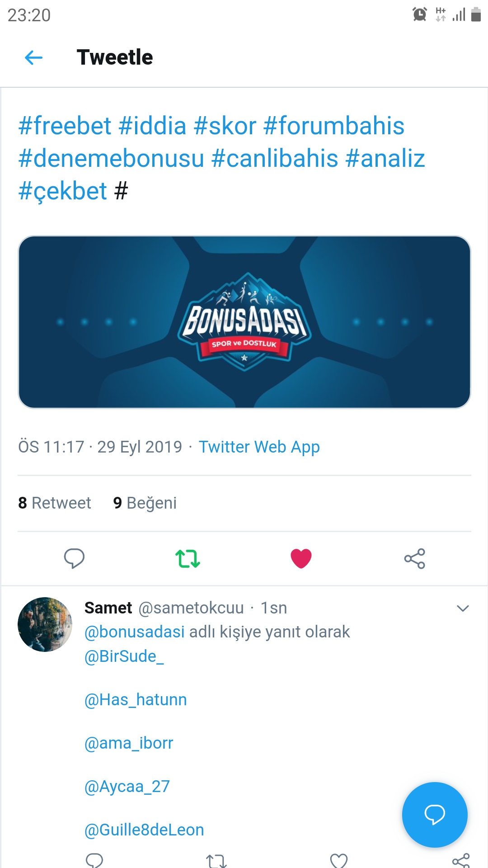The image size is (488, 868).
Task: Open the #freebet hashtag
Action: [65, 126]
